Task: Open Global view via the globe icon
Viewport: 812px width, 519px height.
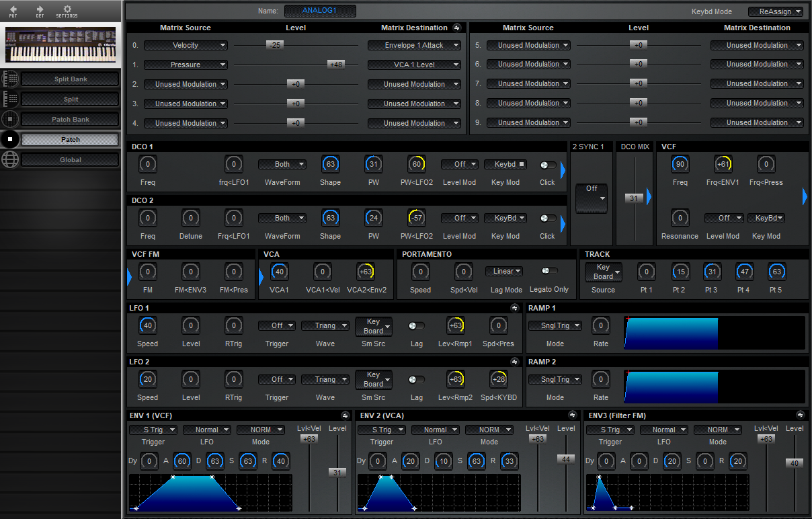Action: tap(11, 159)
